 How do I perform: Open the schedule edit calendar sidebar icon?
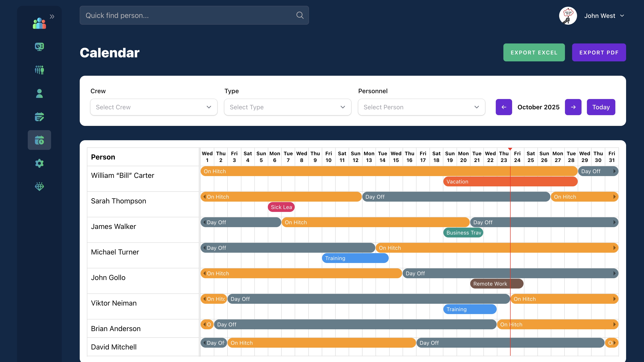pyautogui.click(x=39, y=117)
